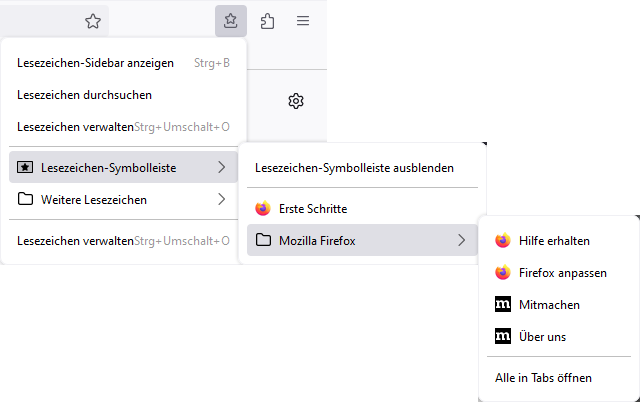Image resolution: width=640 pixels, height=402 pixels.
Task: Hide toolbar via Lesezeichen-Symbolleiste ausblenden
Action: 355,168
